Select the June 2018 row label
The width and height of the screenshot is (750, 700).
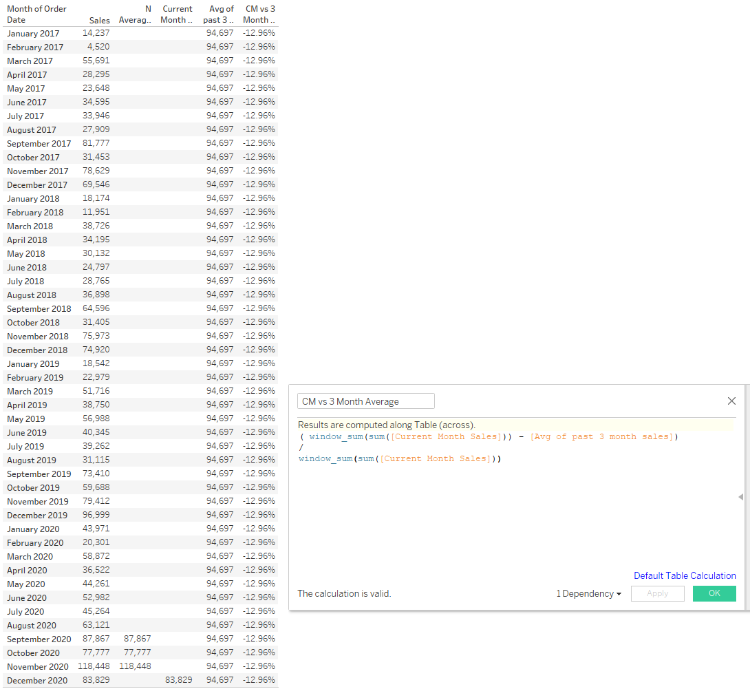[x=27, y=268]
